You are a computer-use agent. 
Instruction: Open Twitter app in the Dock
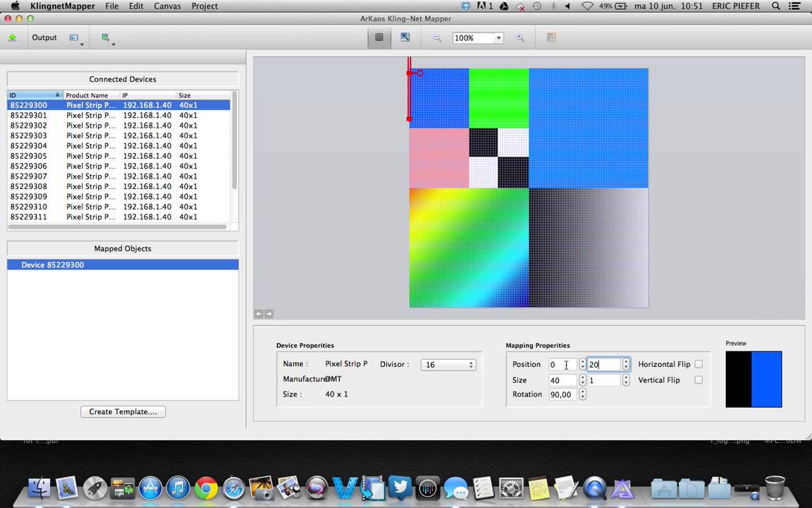400,488
